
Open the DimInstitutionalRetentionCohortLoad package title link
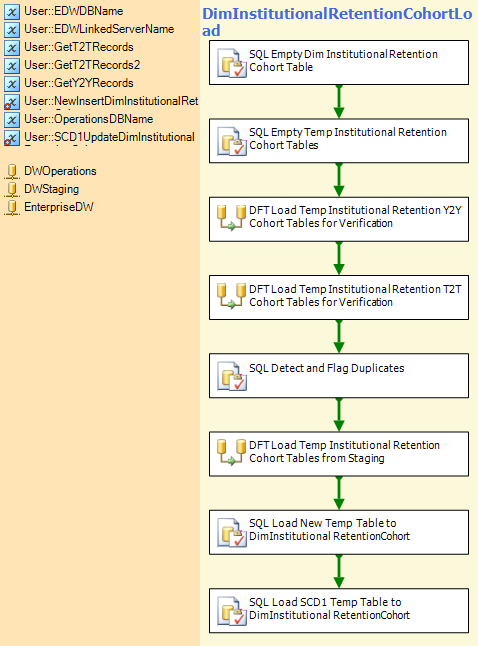[x=337, y=22]
